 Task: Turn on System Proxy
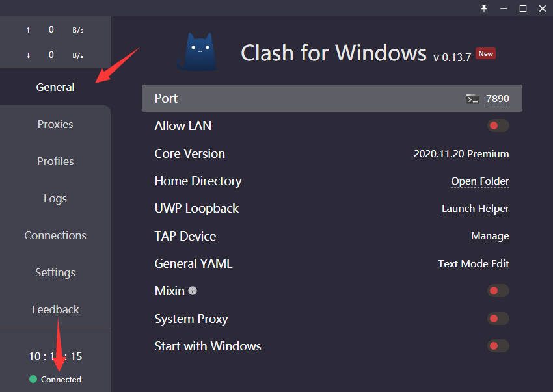(x=498, y=319)
